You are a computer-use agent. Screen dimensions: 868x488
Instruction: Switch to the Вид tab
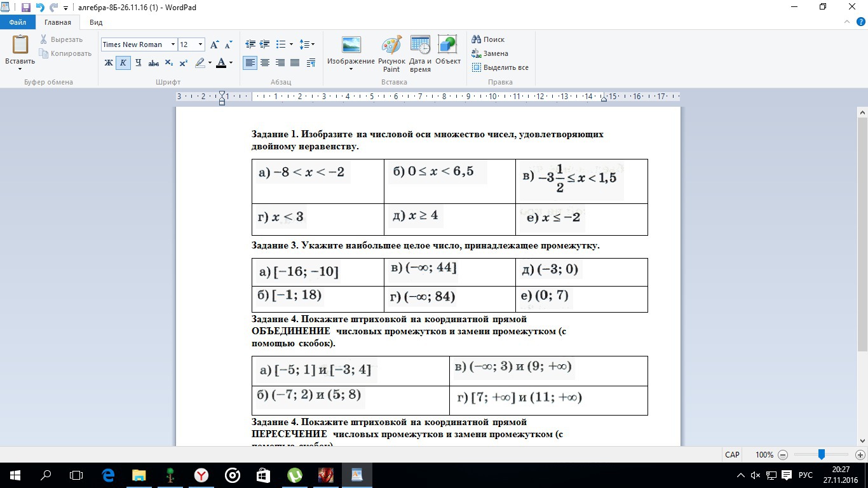point(96,22)
